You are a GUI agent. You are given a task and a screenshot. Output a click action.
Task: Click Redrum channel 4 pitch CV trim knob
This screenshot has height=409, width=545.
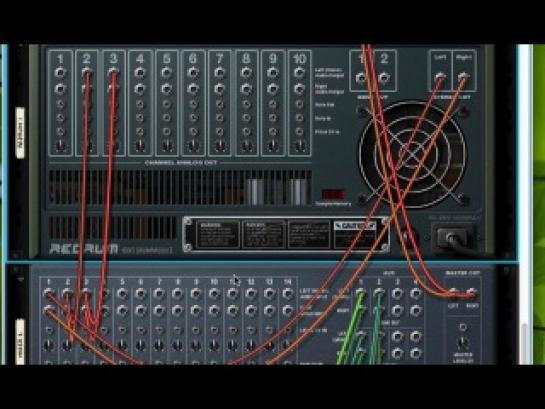point(140,146)
